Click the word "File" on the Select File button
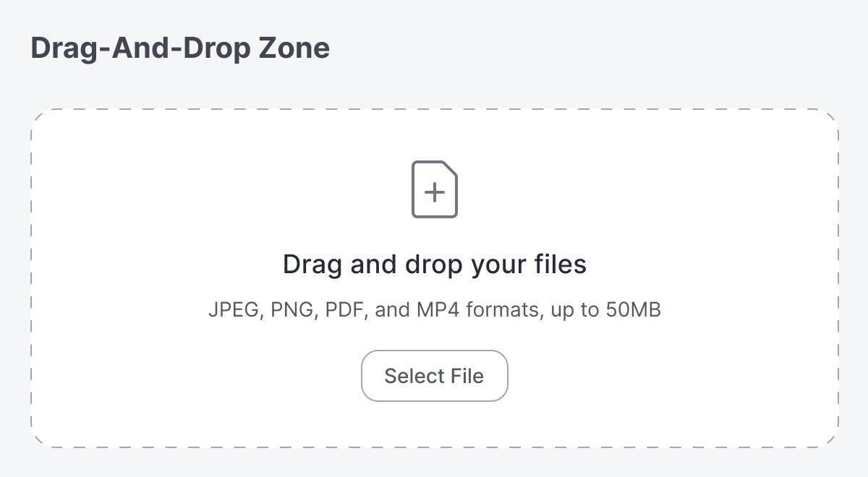Screen dimensions: 868x477 467,376
